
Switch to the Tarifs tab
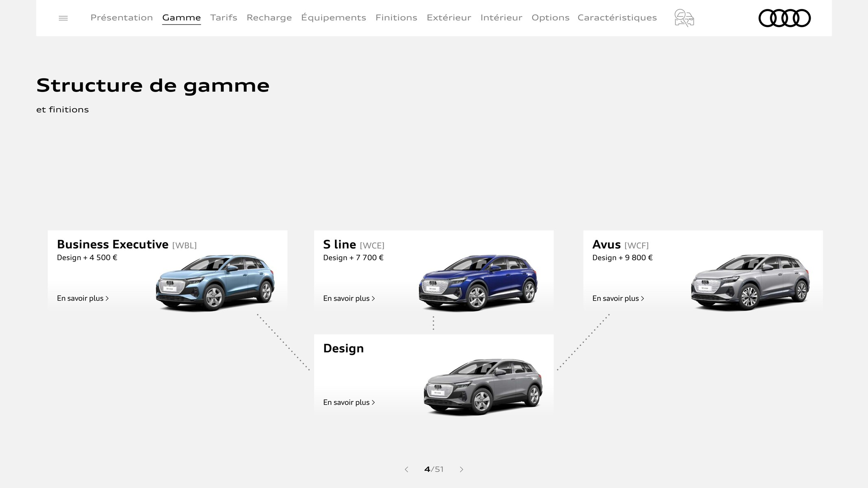click(x=224, y=17)
